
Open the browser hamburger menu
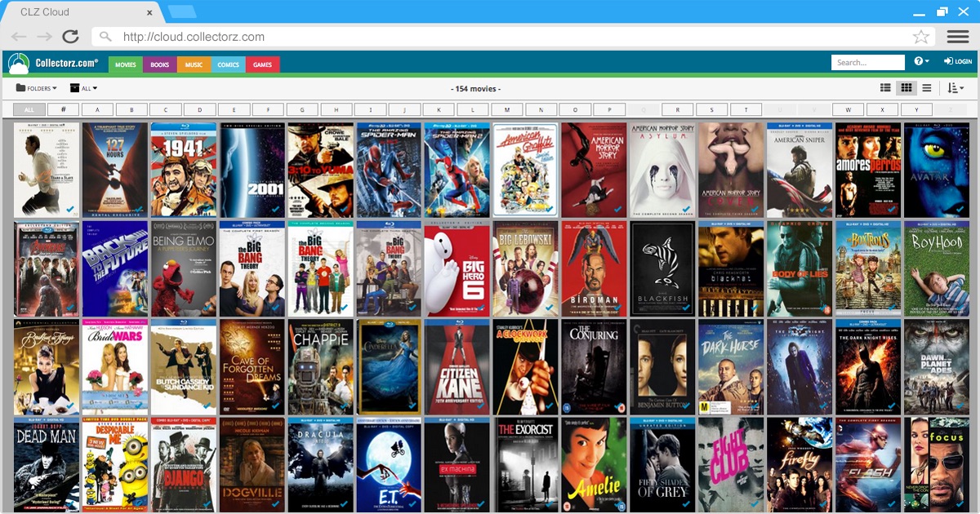click(x=958, y=37)
